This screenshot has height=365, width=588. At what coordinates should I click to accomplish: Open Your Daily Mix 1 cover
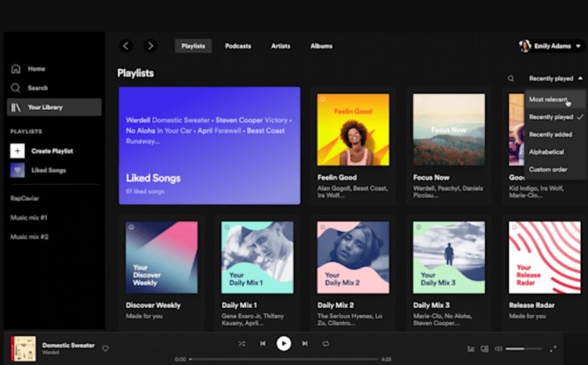pos(257,258)
